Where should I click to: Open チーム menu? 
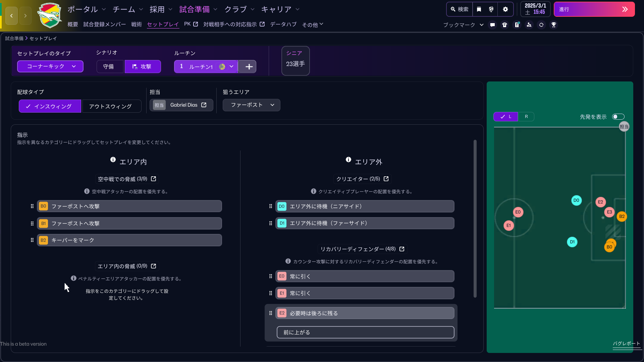pyautogui.click(x=128, y=9)
